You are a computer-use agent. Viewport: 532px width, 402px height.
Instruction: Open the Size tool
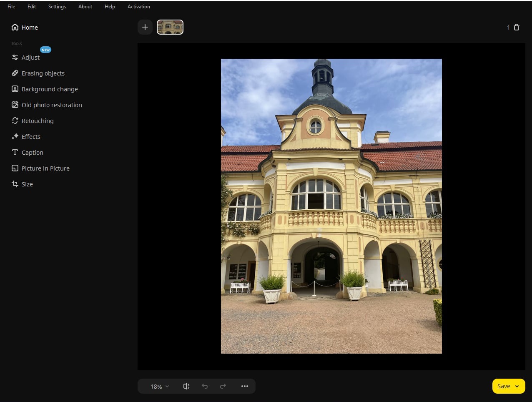click(x=27, y=184)
